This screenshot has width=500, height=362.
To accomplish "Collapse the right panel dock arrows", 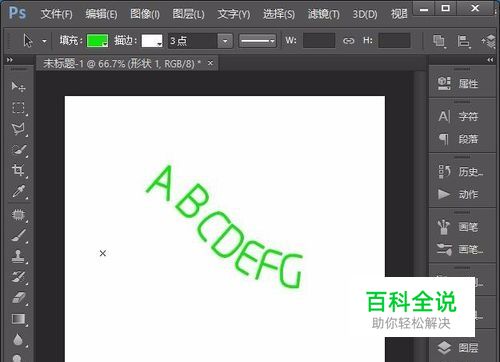I will (x=490, y=60).
